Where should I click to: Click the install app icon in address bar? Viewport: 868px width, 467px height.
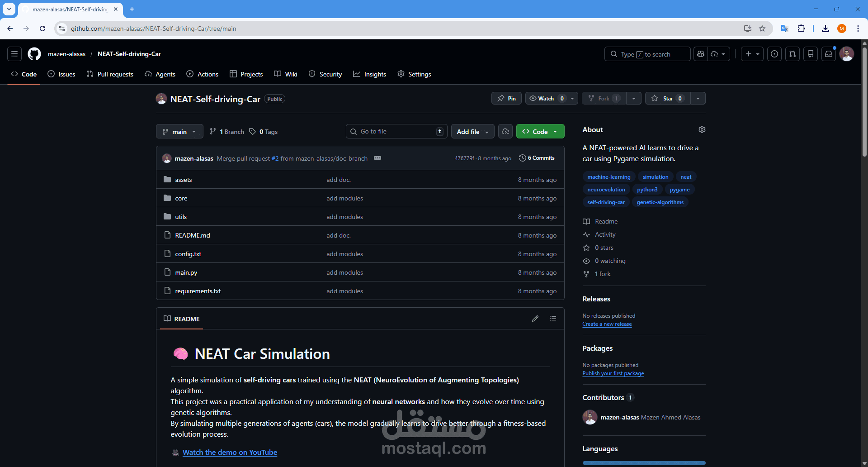coord(748,29)
